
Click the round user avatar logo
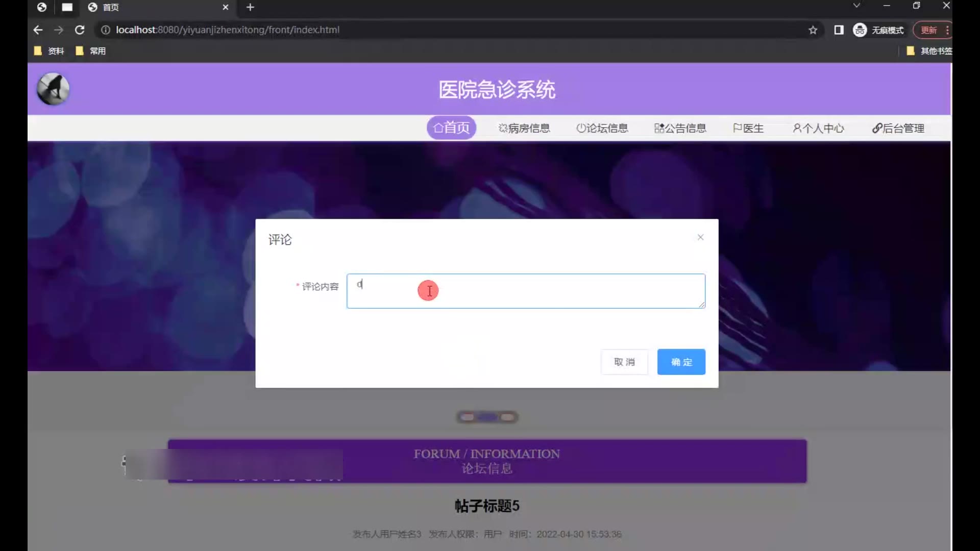pos(53,89)
